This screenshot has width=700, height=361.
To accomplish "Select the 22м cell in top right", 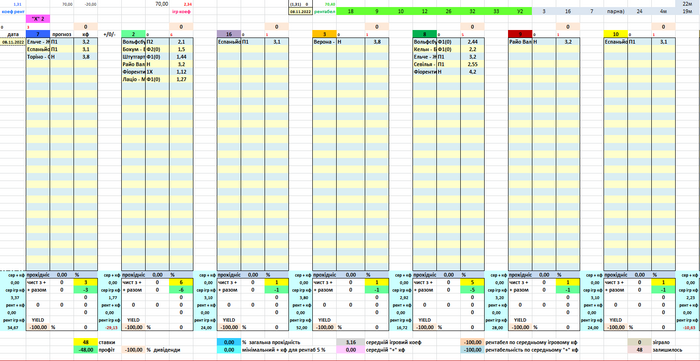I will 688,4.
